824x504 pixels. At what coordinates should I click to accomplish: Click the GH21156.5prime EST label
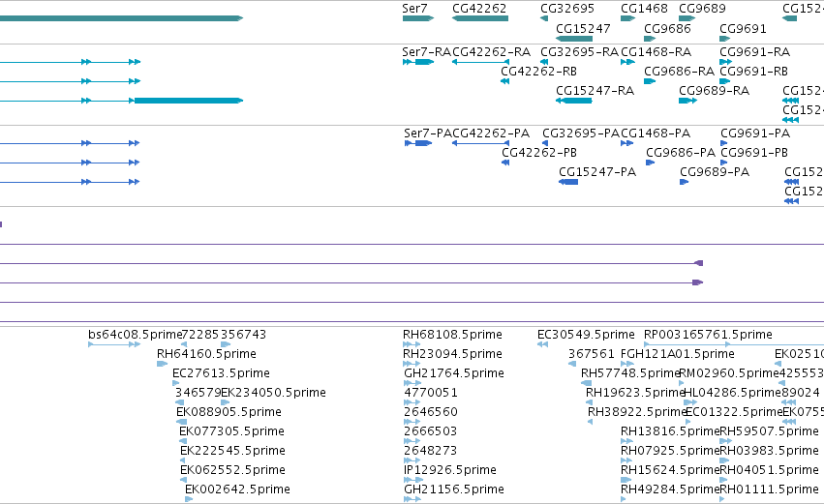coord(454,489)
